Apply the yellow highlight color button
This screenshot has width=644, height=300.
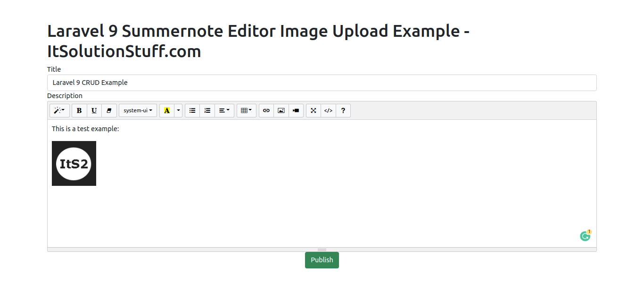[x=167, y=110]
